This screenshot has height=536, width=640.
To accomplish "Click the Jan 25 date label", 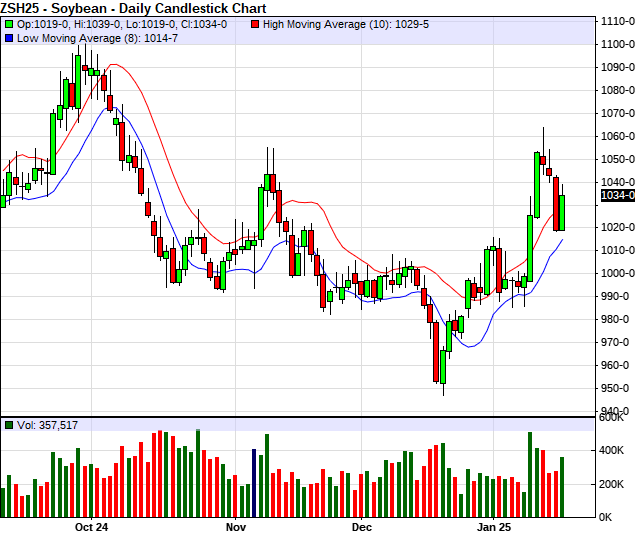I will point(494,526).
